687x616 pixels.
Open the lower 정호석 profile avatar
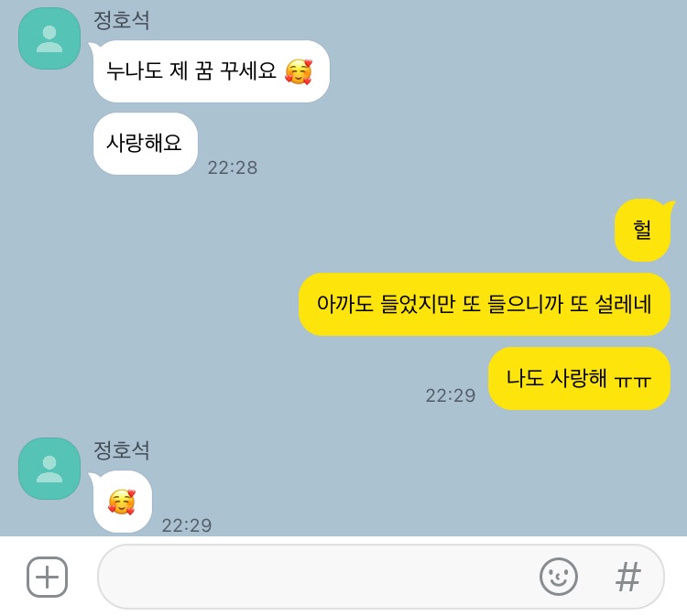click(49, 469)
